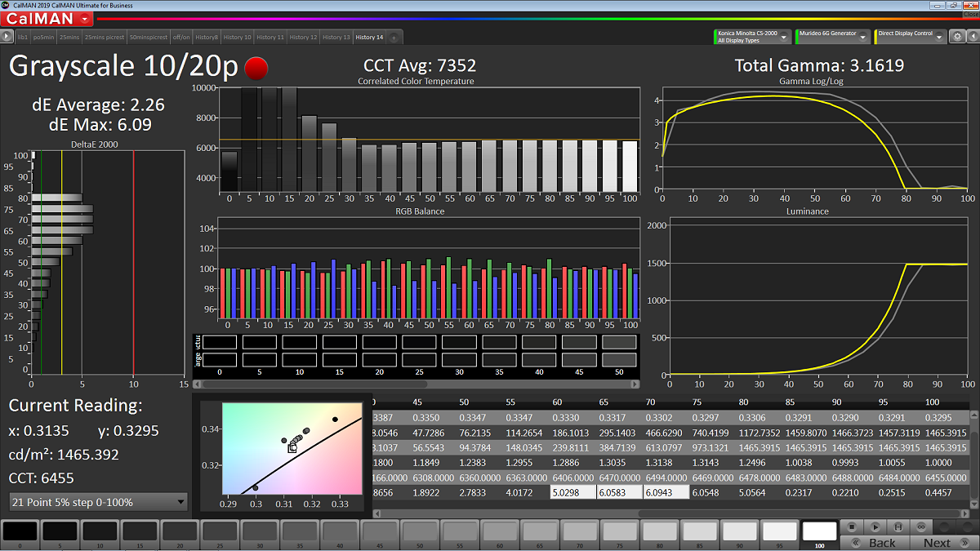The height and width of the screenshot is (551, 980).
Task: Expand the Konica Minolta CS-2000 meter dropdown
Action: [784, 37]
